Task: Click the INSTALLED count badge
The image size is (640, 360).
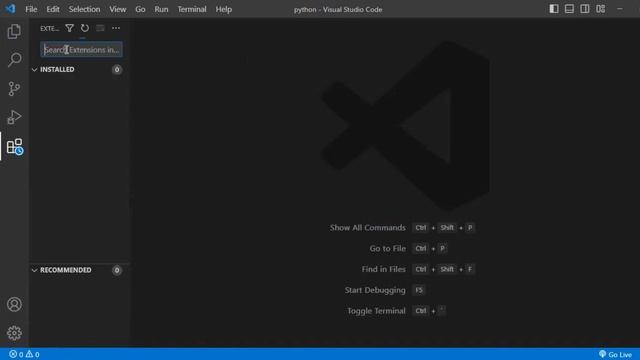Action: (117, 69)
